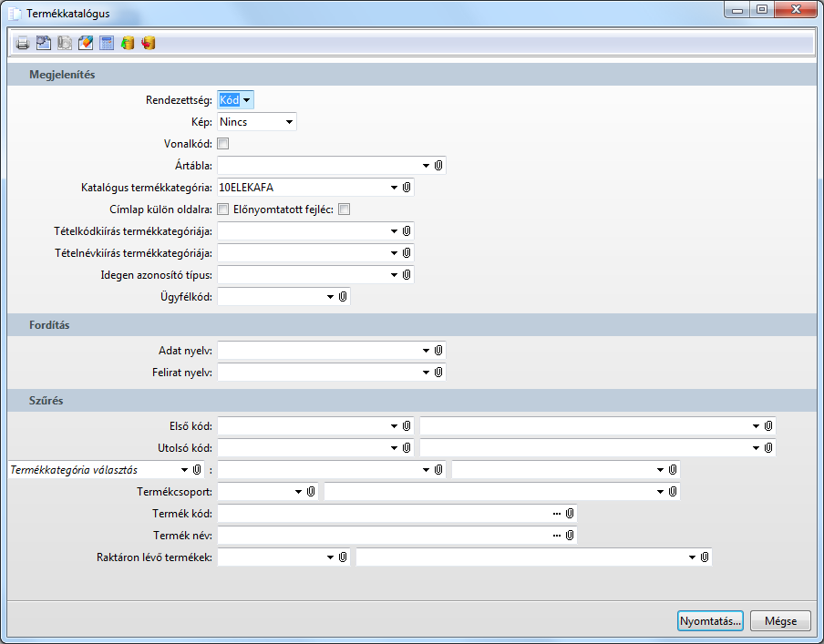824x644 pixels.
Task: Click the database icon with green arrow
Action: coord(128,43)
